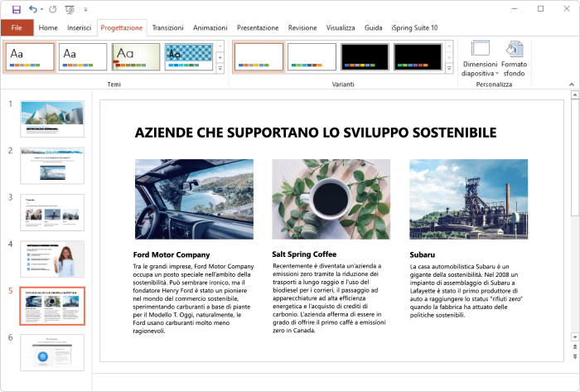This screenshot has height=392, width=580.
Task: Open the Formato sfondo pane
Action: tap(515, 59)
